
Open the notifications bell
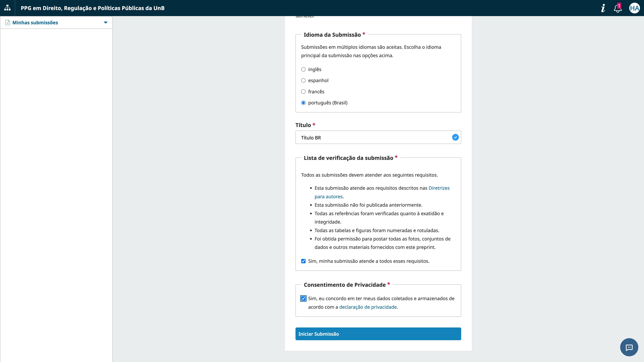[x=618, y=8]
